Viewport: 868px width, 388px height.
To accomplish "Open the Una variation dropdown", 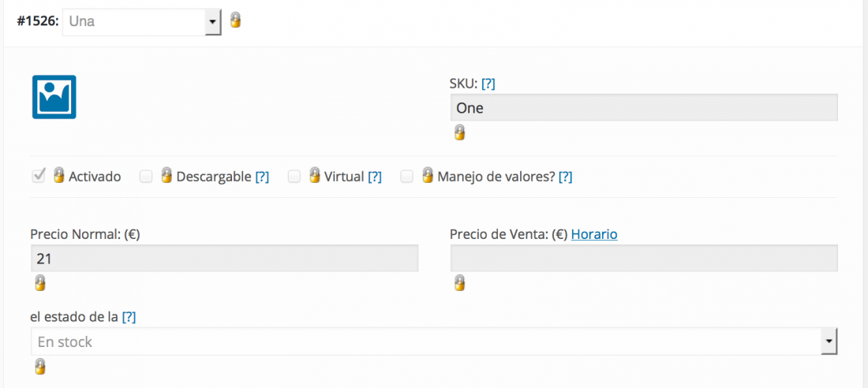I will [142, 22].
